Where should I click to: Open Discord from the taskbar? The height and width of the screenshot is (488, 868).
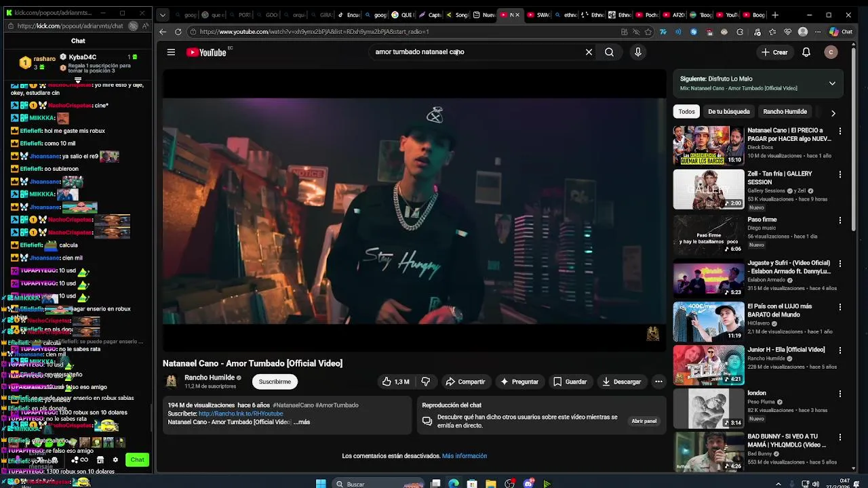click(528, 484)
